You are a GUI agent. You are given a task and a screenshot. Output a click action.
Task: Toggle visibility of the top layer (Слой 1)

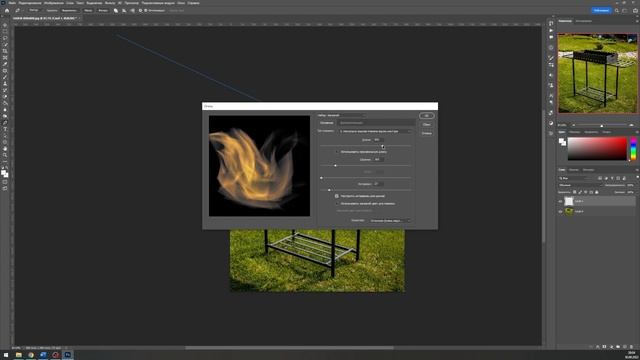click(560, 201)
